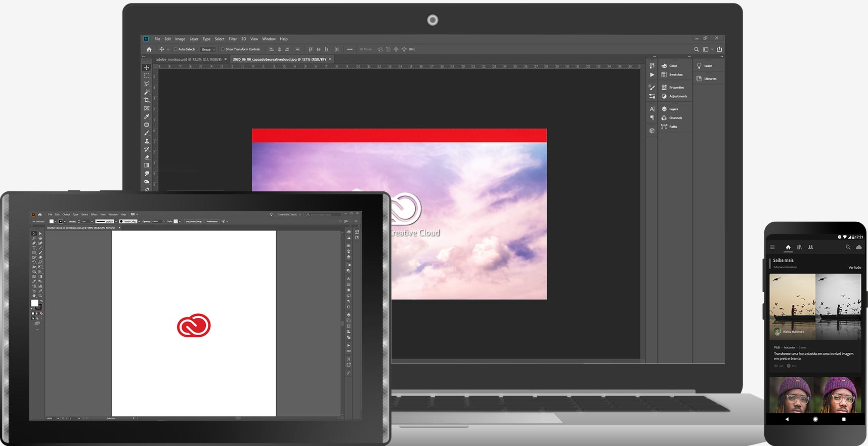Viewport: 868px width, 446px height.
Task: Switch to the adobe_mockup.psd document tab
Action: coord(189,59)
